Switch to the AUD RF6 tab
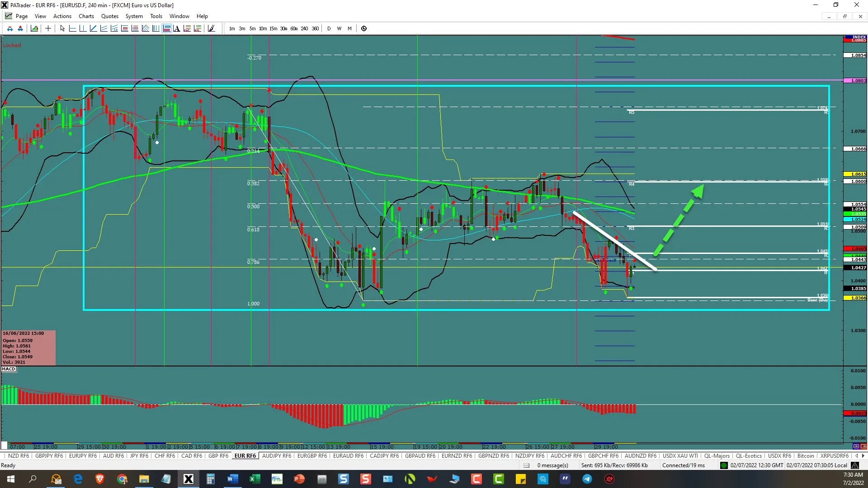The width and height of the screenshot is (868, 488). [x=113, y=455]
